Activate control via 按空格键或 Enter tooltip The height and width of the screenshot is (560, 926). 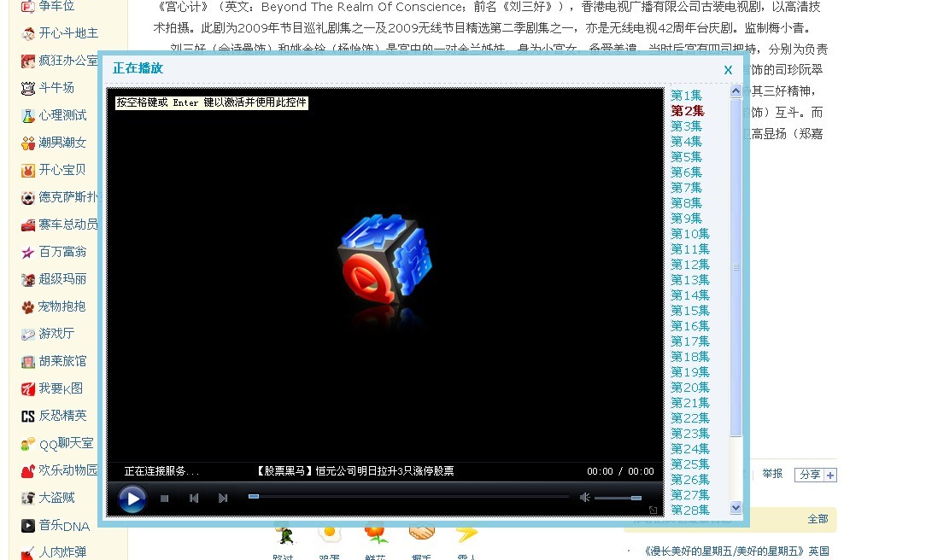pyautogui.click(x=211, y=102)
